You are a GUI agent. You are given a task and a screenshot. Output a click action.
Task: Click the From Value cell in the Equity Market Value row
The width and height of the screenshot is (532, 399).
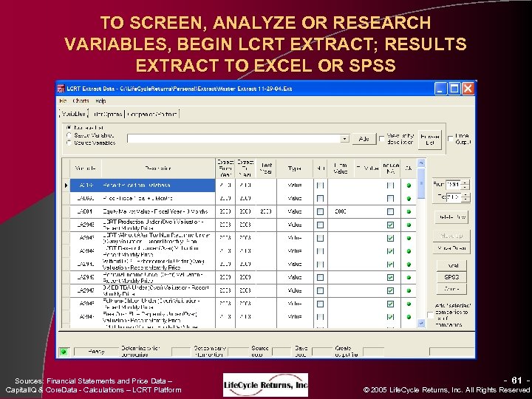pyautogui.click(x=341, y=212)
